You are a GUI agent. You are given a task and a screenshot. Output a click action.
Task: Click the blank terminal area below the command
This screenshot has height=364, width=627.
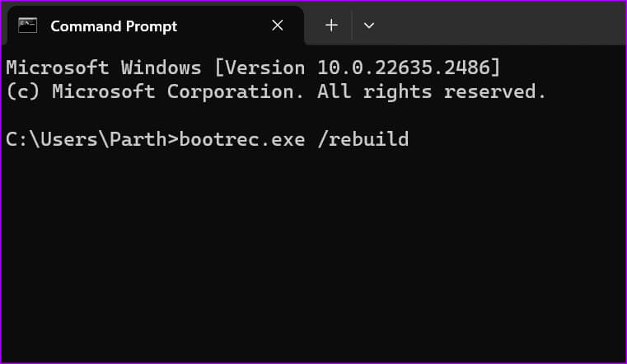point(313,256)
